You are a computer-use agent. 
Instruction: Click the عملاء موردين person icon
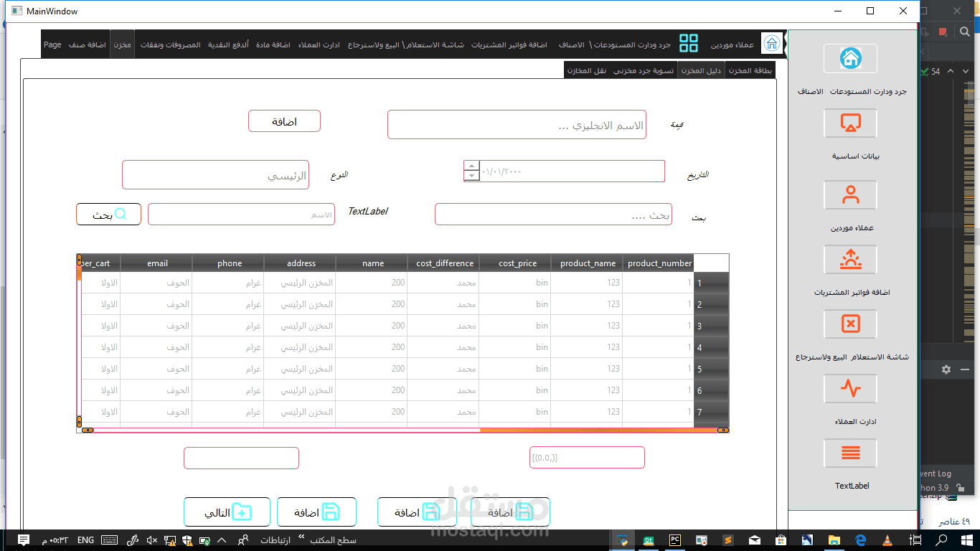point(850,195)
